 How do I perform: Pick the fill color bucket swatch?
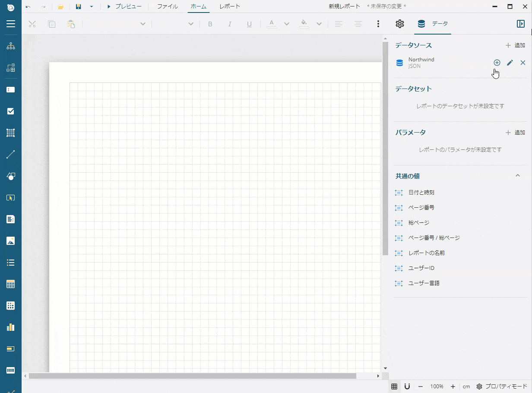coord(304,24)
